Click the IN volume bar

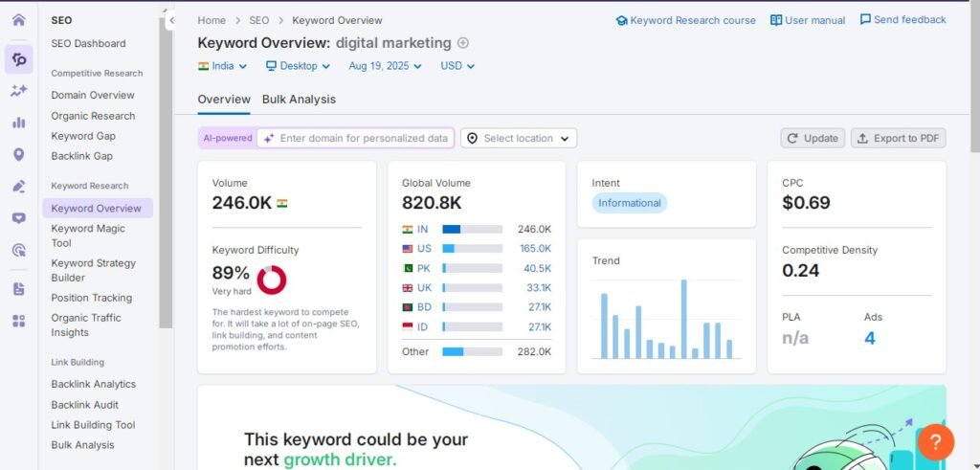473,230
